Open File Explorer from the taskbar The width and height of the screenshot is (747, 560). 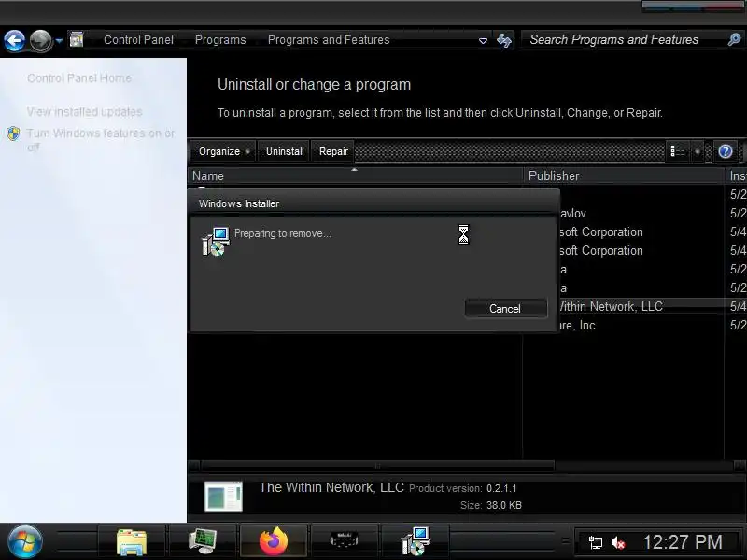[132, 542]
